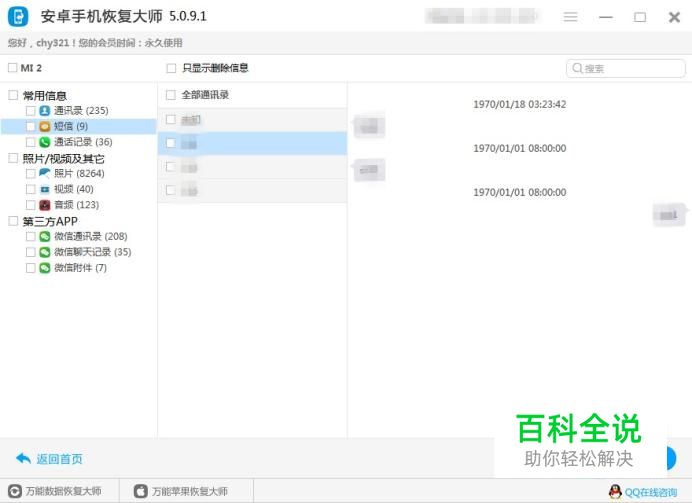This screenshot has height=503, width=692.
Task: Check the 常用信息 group checkbox
Action: click(13, 95)
